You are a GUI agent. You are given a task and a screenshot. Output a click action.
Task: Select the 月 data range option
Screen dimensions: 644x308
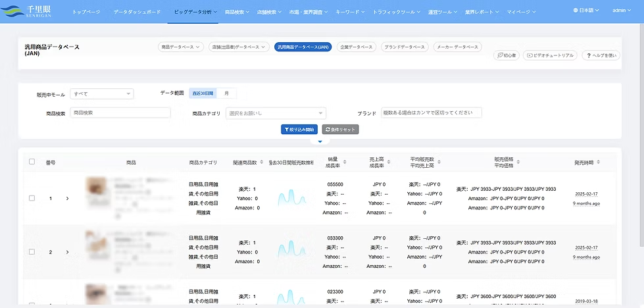[226, 93]
